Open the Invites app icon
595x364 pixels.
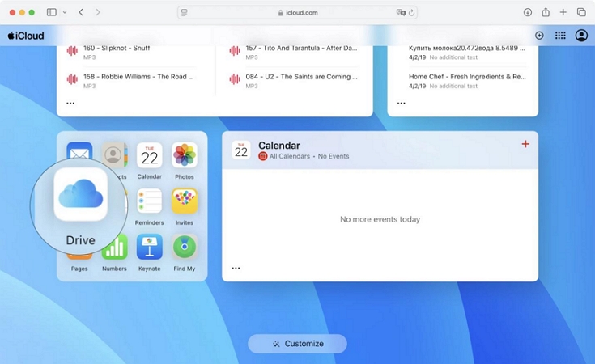[x=185, y=201]
